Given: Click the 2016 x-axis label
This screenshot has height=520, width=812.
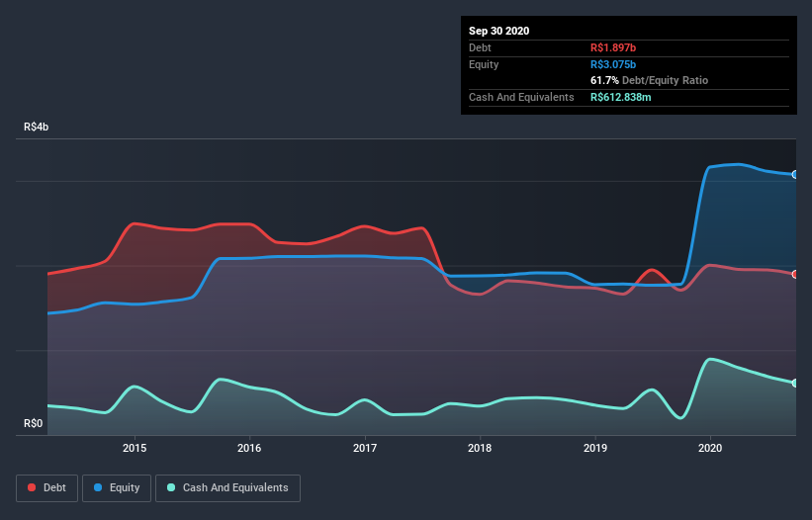Looking at the screenshot, I should (249, 448).
